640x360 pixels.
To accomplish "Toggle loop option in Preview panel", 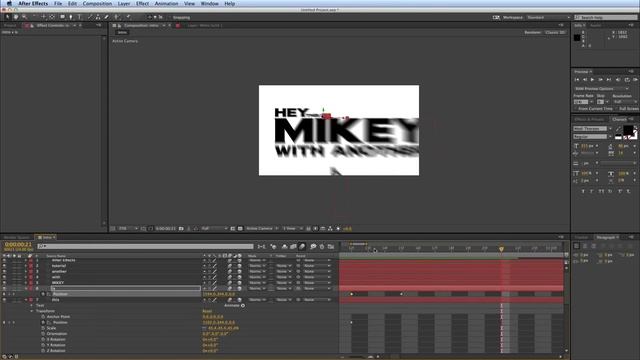I will click(627, 80).
